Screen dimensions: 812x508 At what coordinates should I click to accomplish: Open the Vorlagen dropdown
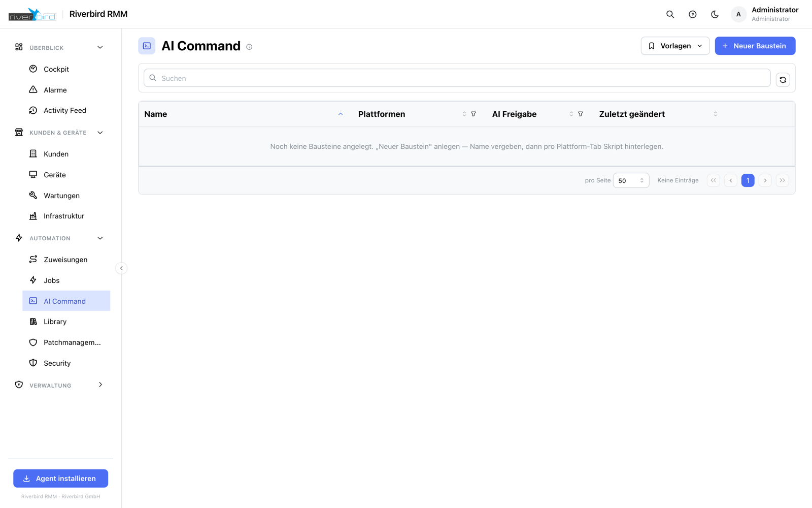(x=675, y=46)
